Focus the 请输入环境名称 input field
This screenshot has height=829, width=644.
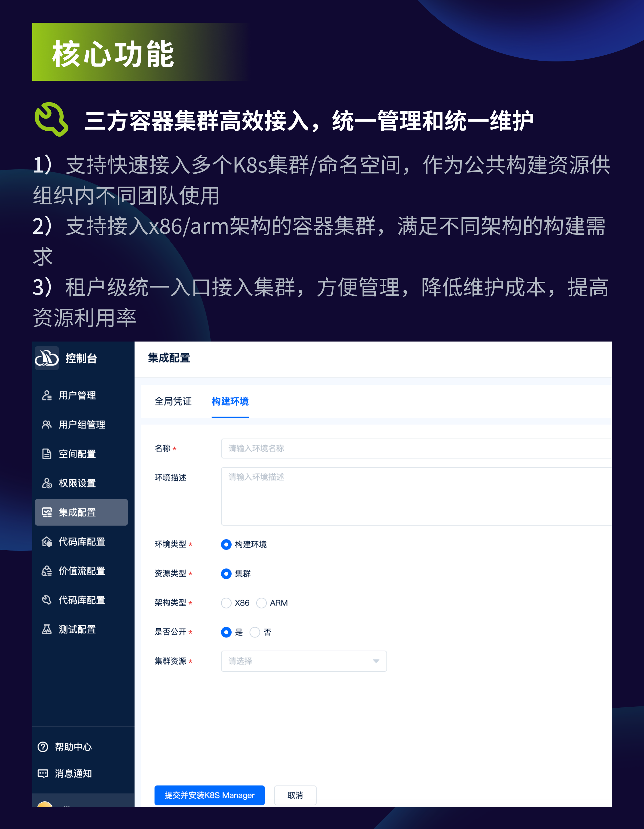(416, 448)
